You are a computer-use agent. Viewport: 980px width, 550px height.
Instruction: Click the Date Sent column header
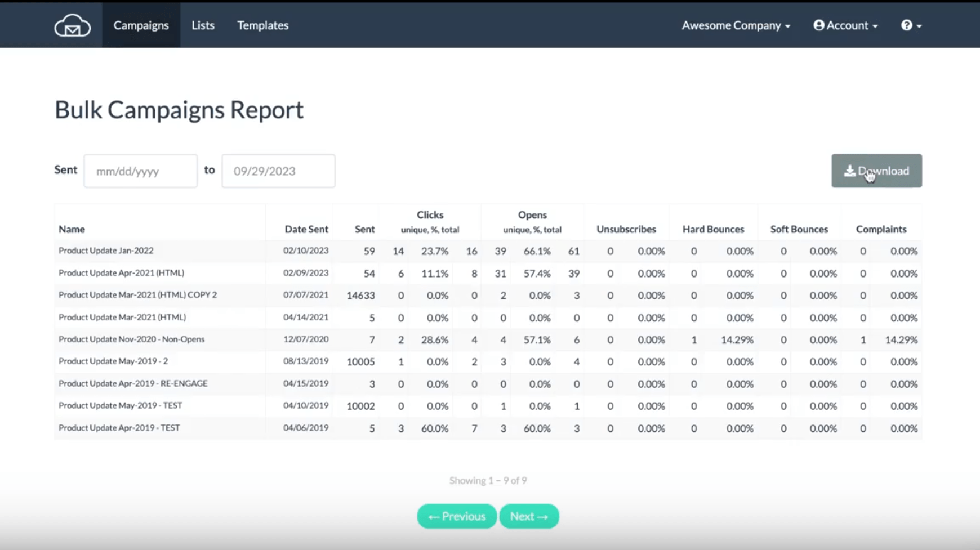pyautogui.click(x=306, y=229)
